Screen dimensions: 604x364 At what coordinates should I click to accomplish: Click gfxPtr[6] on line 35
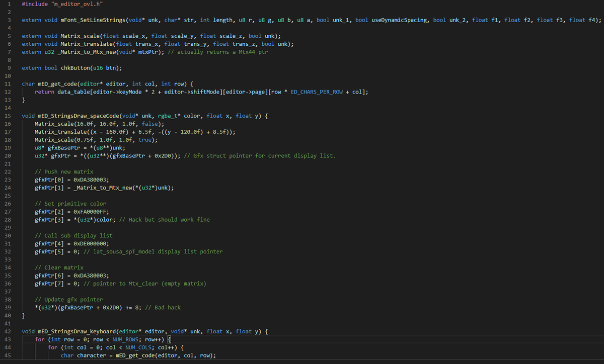pos(49,276)
